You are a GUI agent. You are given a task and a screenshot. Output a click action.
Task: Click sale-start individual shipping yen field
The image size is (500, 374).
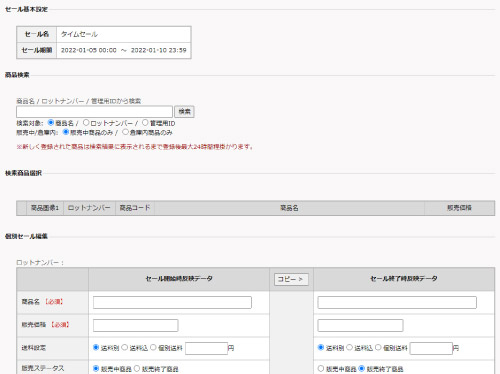pyautogui.click(x=206, y=348)
